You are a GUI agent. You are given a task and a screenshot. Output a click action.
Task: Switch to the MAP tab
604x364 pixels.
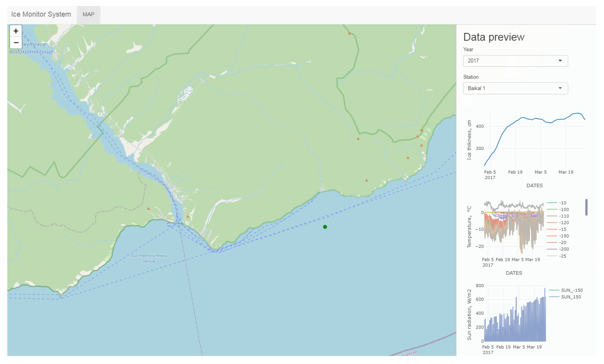coord(88,14)
